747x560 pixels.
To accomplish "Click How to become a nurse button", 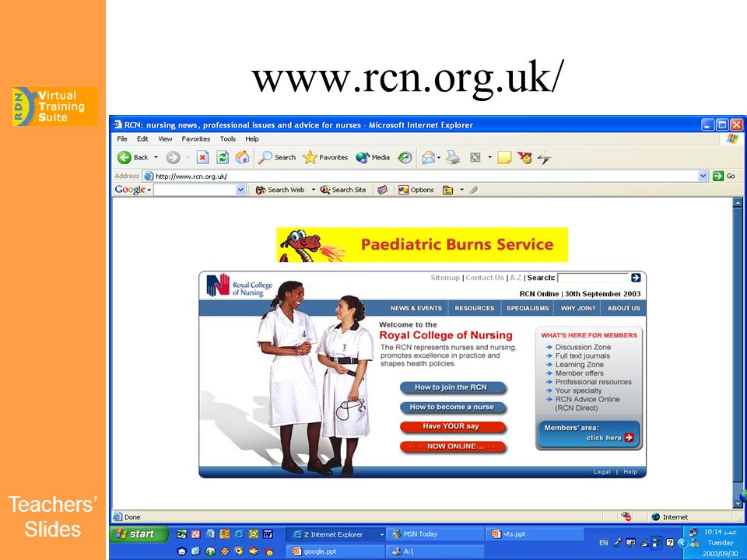I will [451, 407].
